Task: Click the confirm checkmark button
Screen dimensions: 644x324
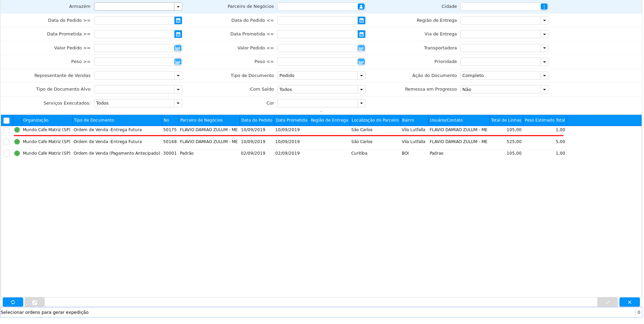Action: (607, 302)
